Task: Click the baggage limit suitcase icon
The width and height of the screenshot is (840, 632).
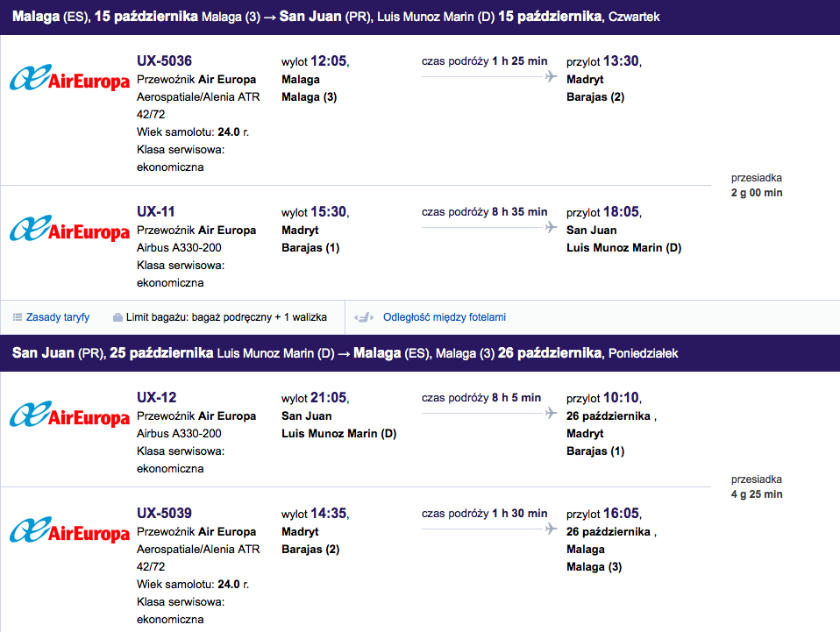Action: [117, 317]
